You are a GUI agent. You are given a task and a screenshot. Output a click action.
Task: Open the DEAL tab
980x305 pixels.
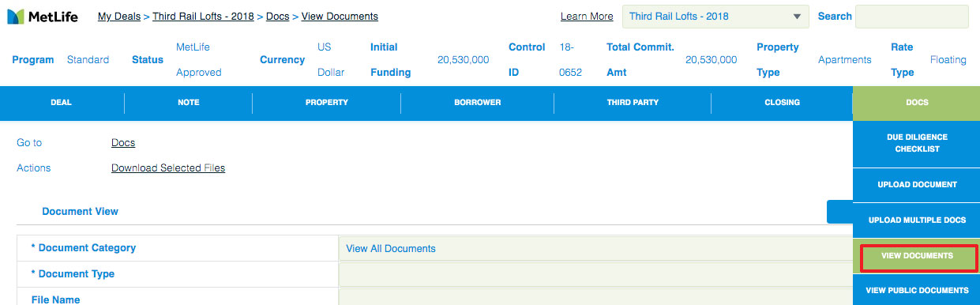pyautogui.click(x=62, y=103)
